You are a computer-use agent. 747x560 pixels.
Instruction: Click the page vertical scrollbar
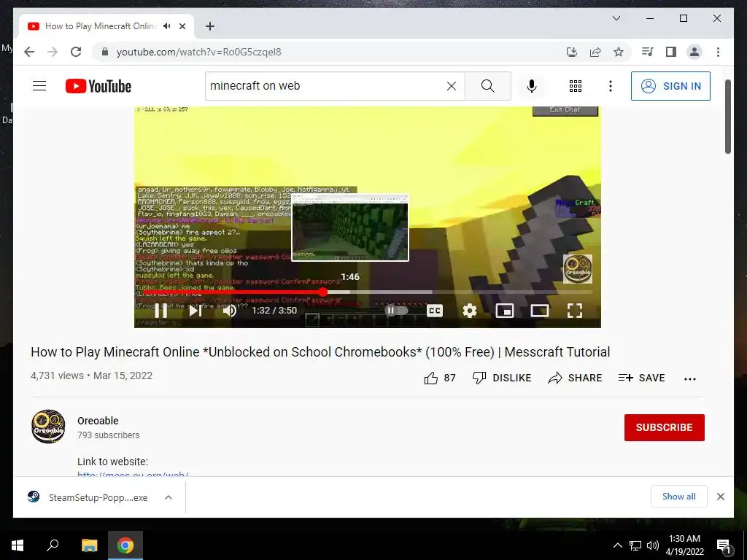tap(727, 117)
